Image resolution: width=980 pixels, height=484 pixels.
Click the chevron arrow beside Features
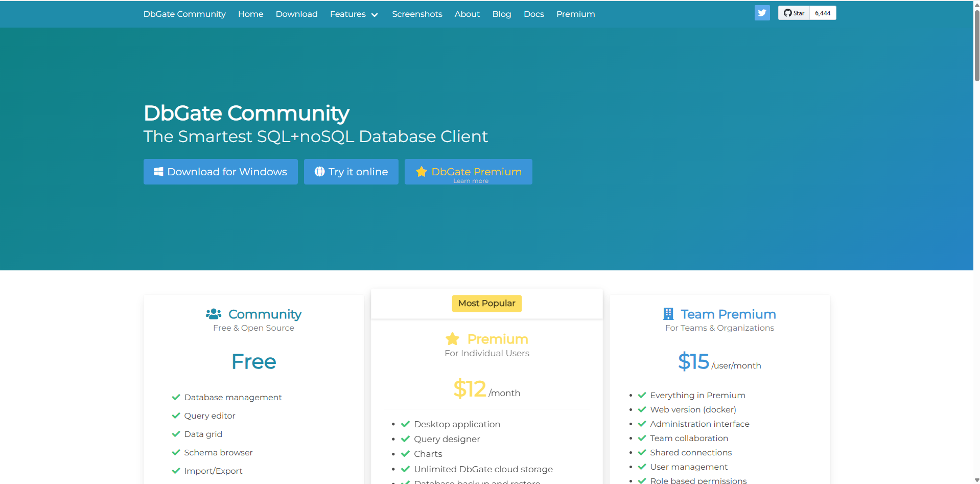click(x=375, y=15)
